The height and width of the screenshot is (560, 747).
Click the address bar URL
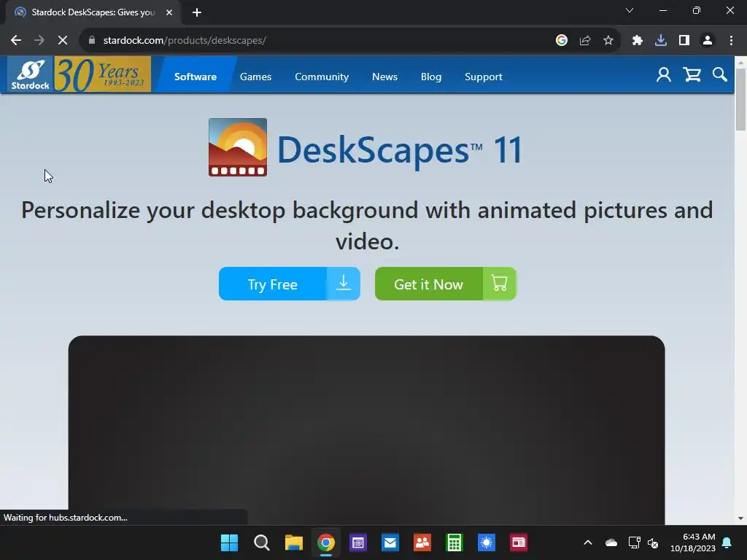coord(185,41)
